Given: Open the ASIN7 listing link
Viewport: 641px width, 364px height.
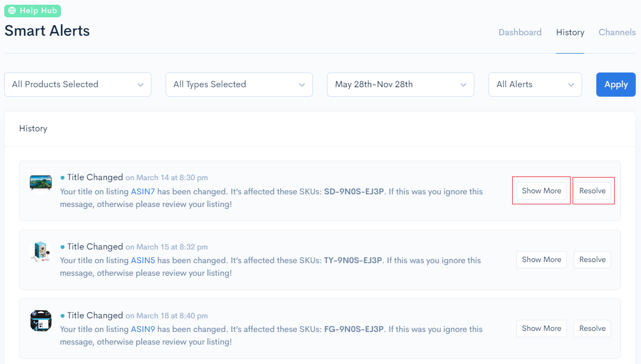Looking at the screenshot, I should pos(143,192).
